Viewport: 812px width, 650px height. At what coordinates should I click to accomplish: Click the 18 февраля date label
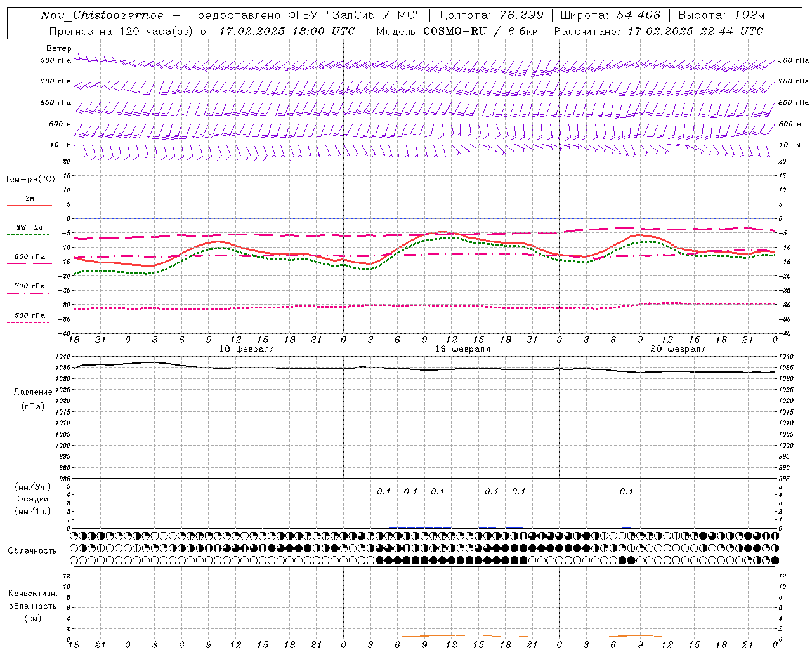[x=247, y=349]
